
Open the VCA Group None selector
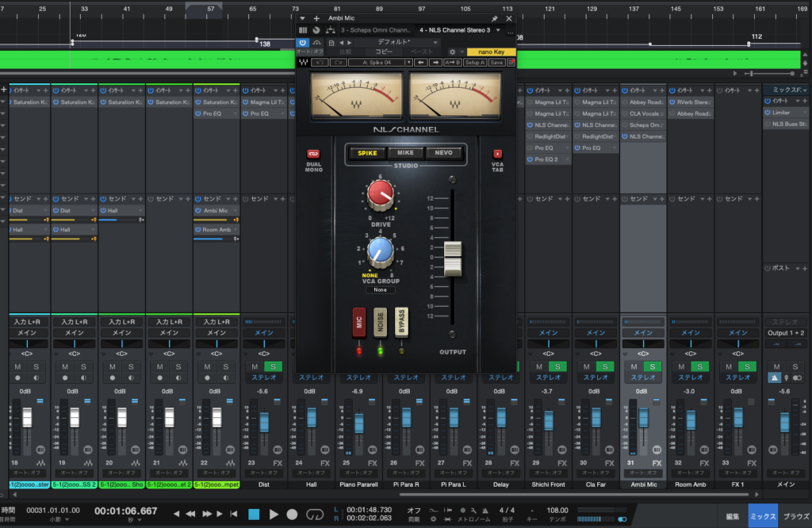coord(380,290)
